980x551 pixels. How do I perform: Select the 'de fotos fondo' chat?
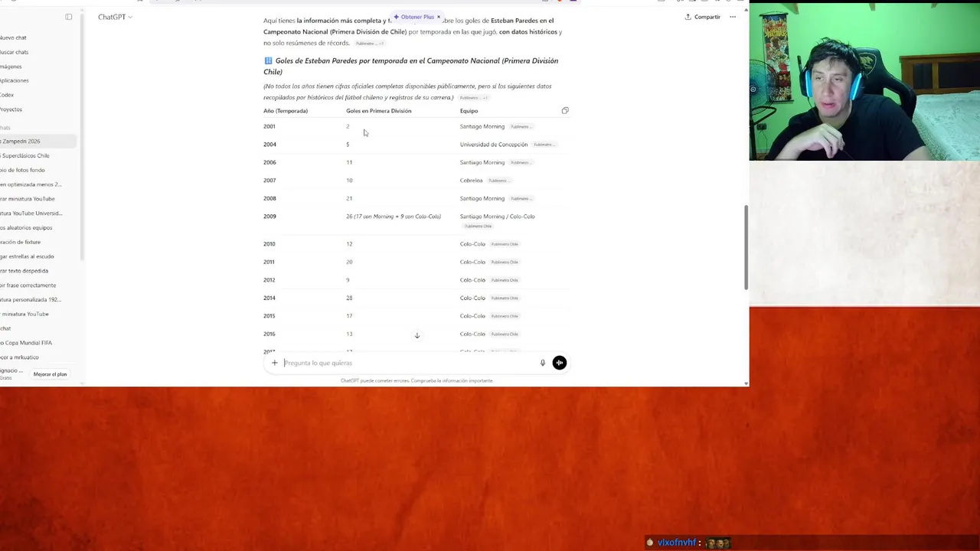(x=38, y=170)
